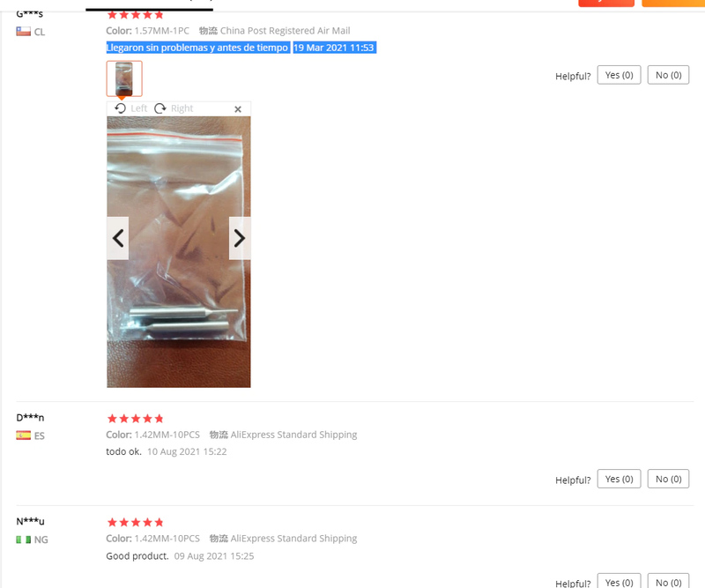
Task: Close the enlarged review photo viewer
Action: pos(238,108)
